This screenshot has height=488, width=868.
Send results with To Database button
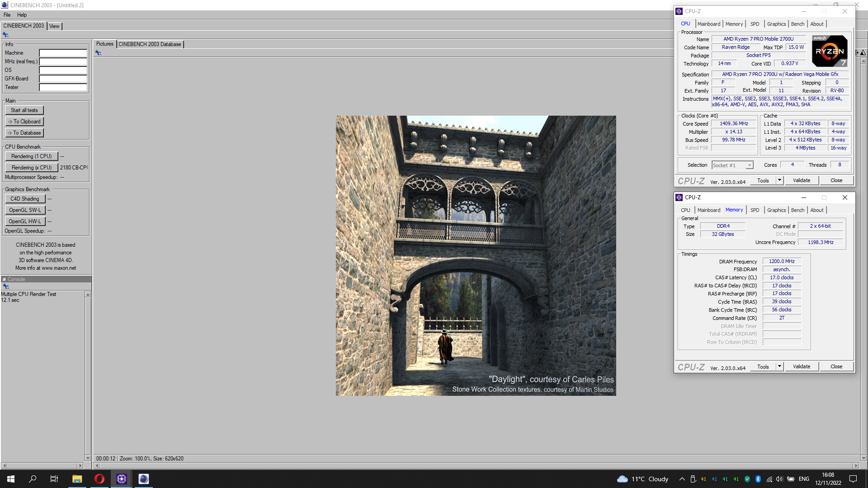click(24, 133)
